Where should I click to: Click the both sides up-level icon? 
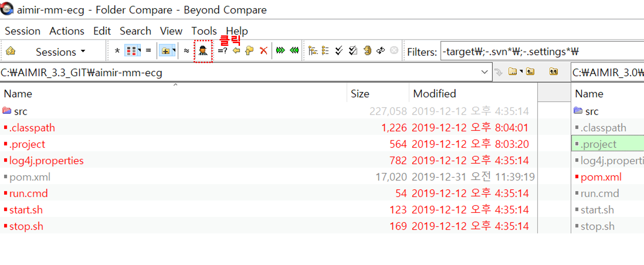click(x=554, y=72)
